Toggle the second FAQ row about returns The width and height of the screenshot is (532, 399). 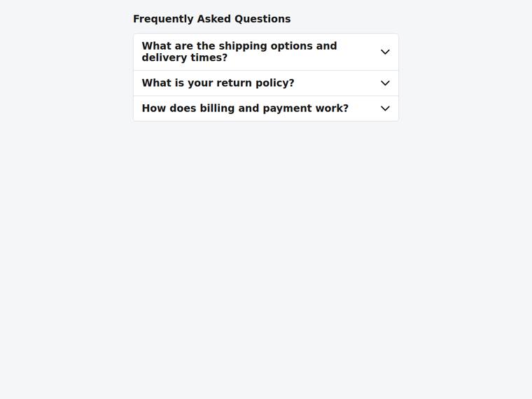click(x=266, y=83)
